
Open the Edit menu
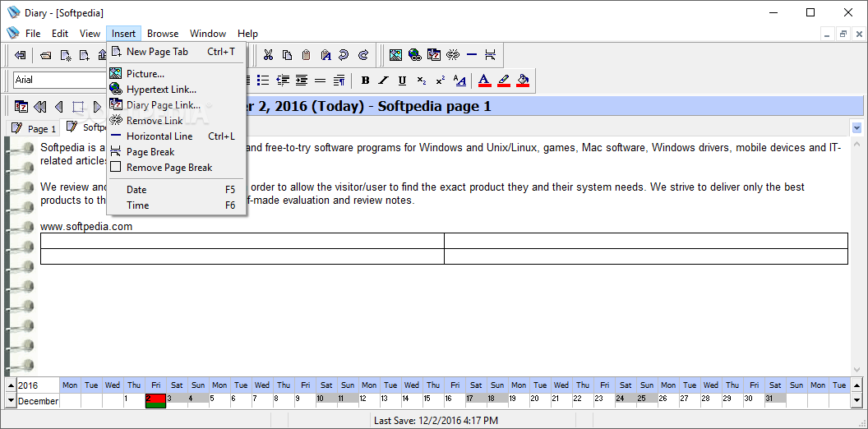pos(60,33)
